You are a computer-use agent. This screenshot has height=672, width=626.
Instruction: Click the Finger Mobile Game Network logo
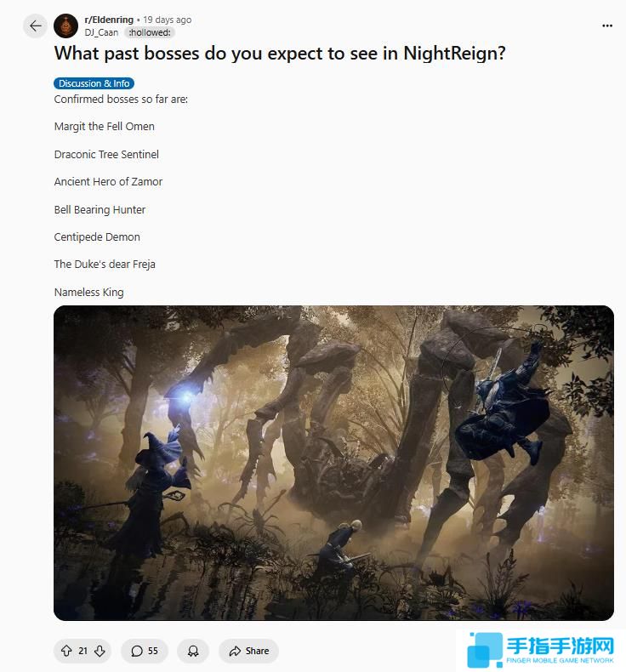541,650
